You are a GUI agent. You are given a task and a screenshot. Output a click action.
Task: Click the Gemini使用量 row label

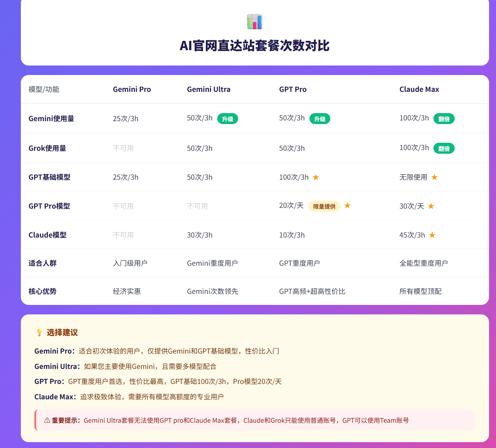point(51,119)
